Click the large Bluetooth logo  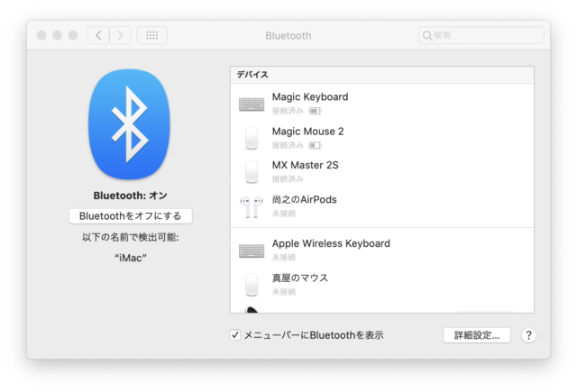tap(129, 124)
